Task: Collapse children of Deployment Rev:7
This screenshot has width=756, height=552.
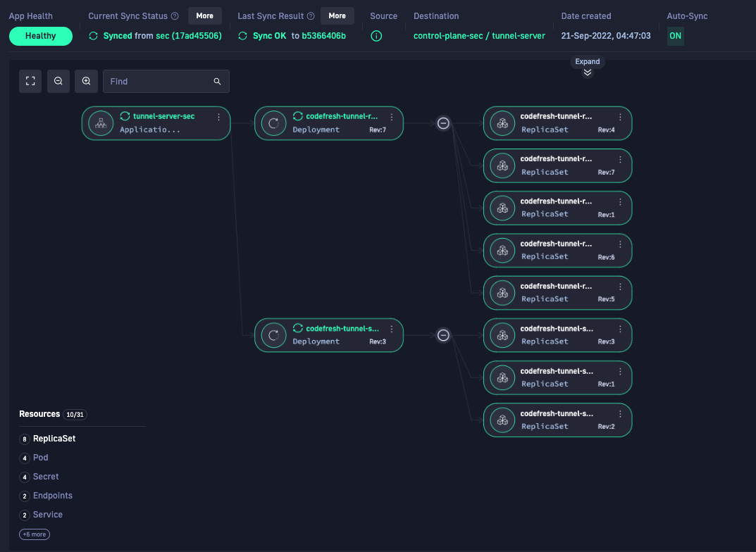Action: point(443,123)
